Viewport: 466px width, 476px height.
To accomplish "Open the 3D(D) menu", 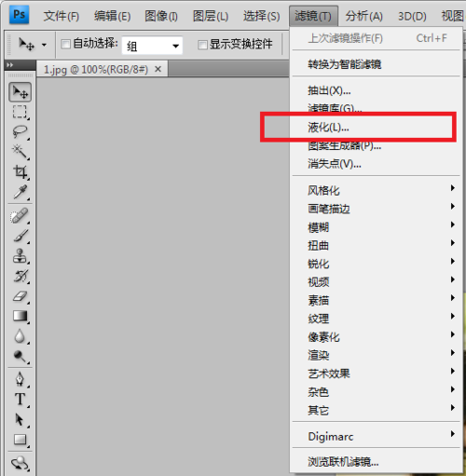I will (412, 16).
